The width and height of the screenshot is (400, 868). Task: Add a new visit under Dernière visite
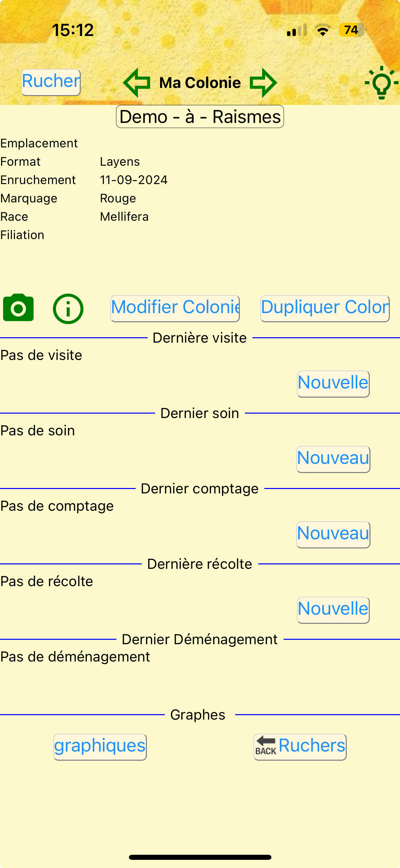[x=333, y=384]
